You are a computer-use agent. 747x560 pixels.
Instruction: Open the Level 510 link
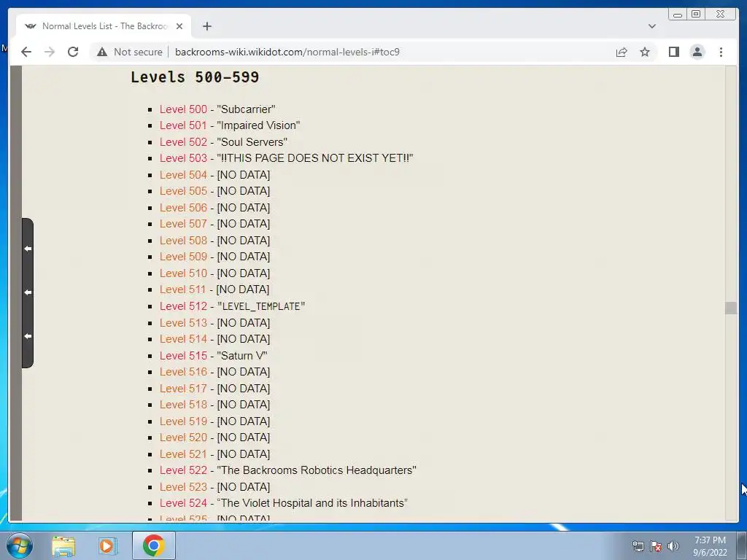point(183,273)
